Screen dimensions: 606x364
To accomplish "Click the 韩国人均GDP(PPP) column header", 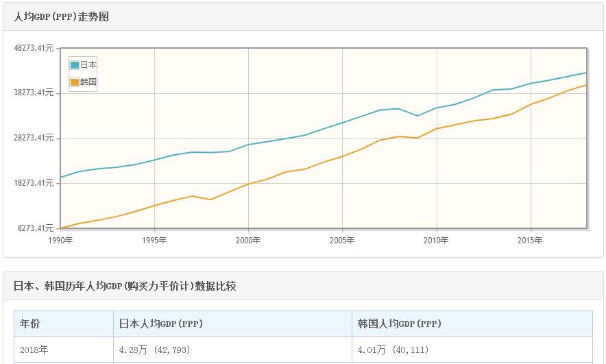I will (x=400, y=324).
